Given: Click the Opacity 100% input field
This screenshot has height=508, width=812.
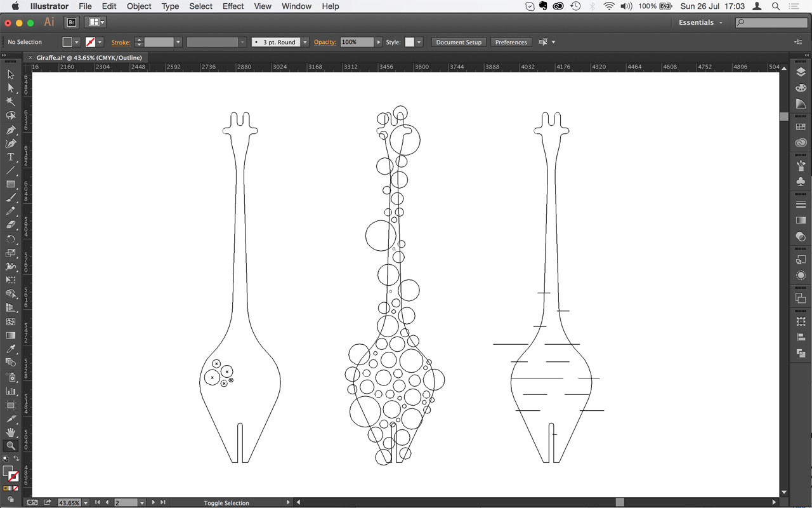Looking at the screenshot, I should [x=357, y=42].
